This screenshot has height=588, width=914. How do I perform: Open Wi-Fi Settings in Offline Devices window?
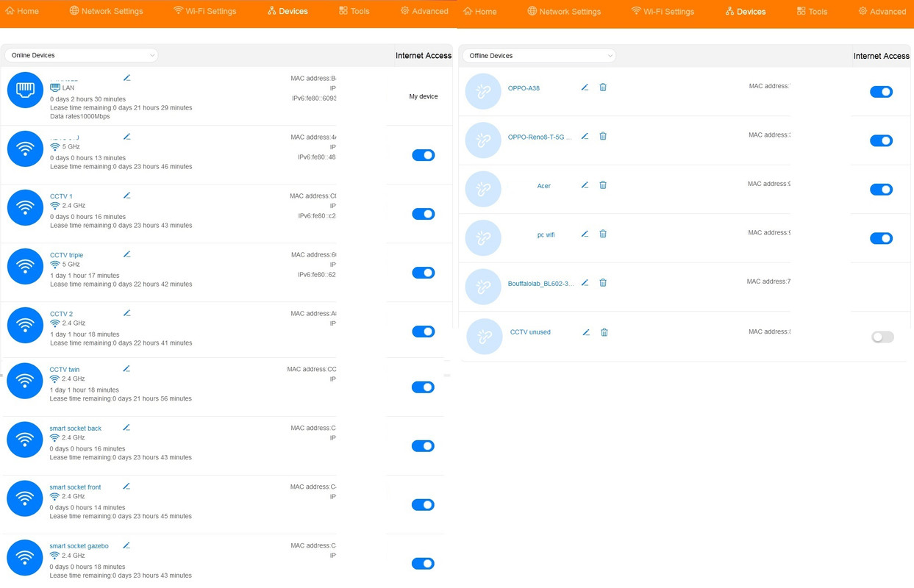click(x=663, y=11)
